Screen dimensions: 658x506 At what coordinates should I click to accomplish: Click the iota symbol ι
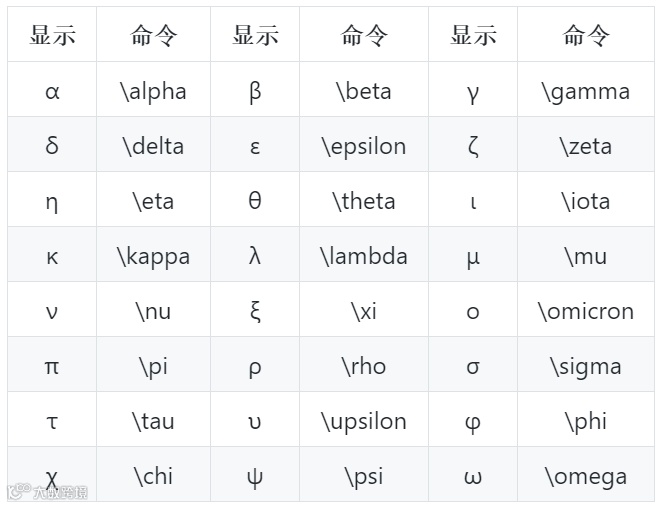tap(473, 202)
